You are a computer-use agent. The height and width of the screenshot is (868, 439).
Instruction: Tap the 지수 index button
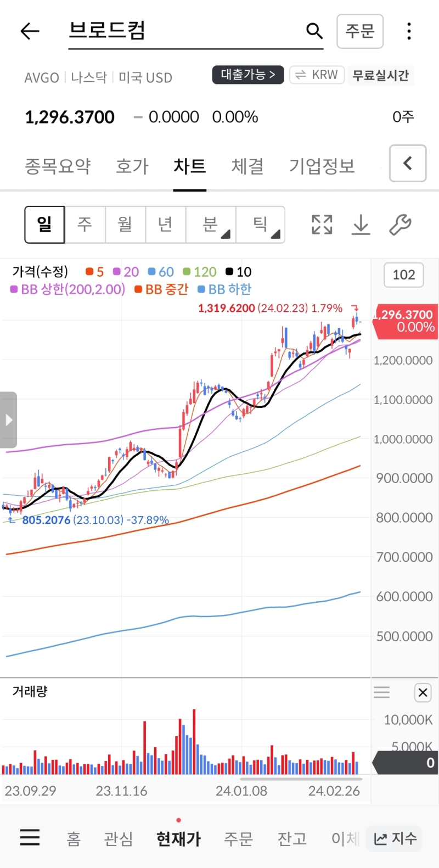pos(395,838)
